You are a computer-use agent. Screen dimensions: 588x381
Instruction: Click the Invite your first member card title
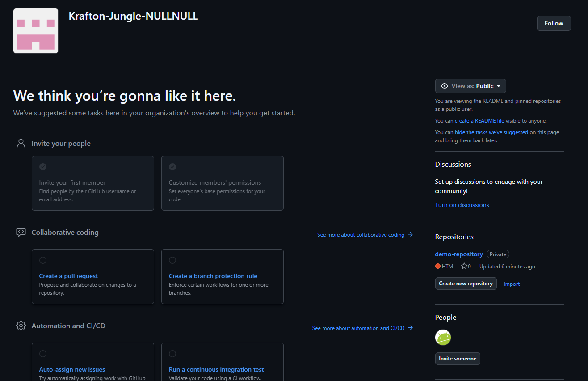(x=72, y=182)
